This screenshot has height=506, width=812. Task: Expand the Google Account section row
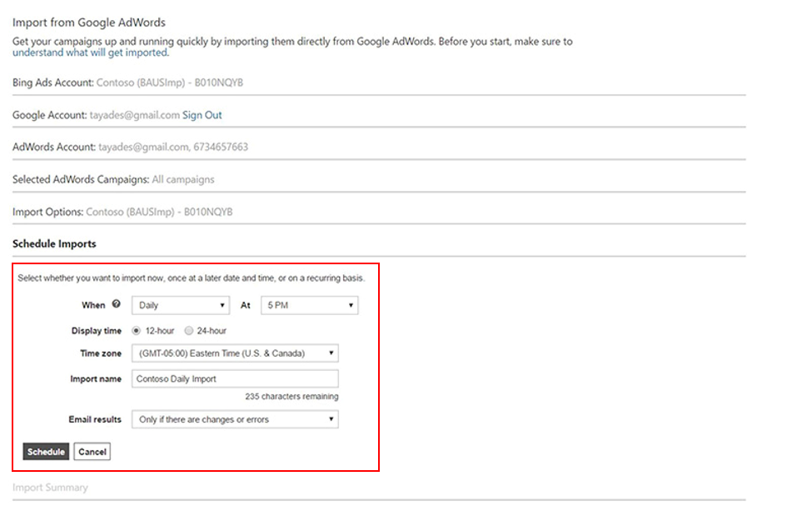coord(379,115)
